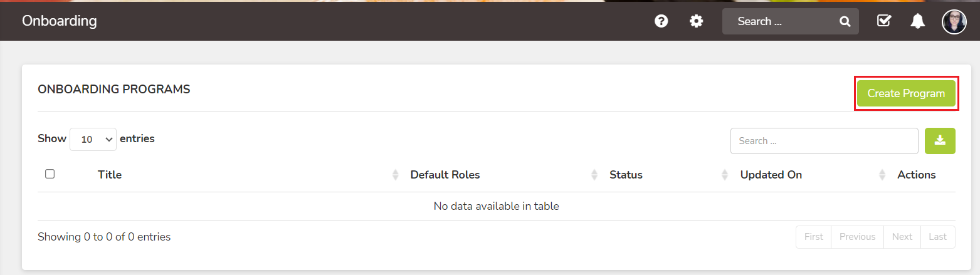Click the magnifier icon in top search

(845, 21)
